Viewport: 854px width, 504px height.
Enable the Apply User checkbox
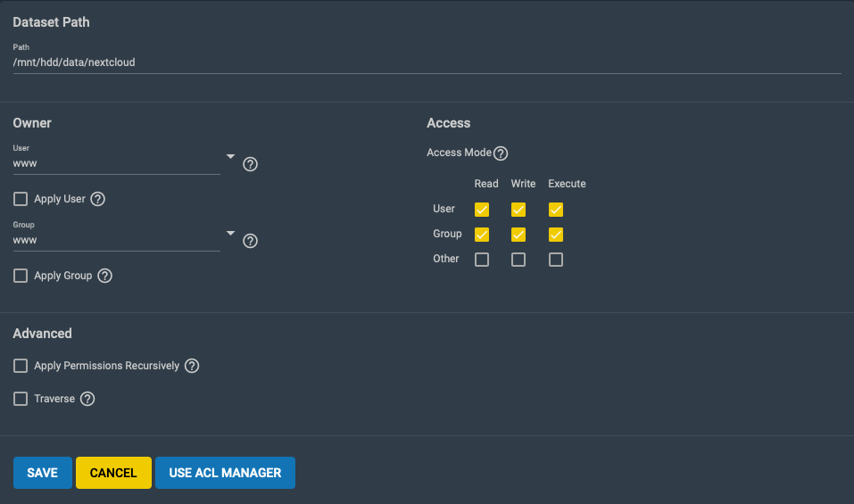pyautogui.click(x=21, y=199)
